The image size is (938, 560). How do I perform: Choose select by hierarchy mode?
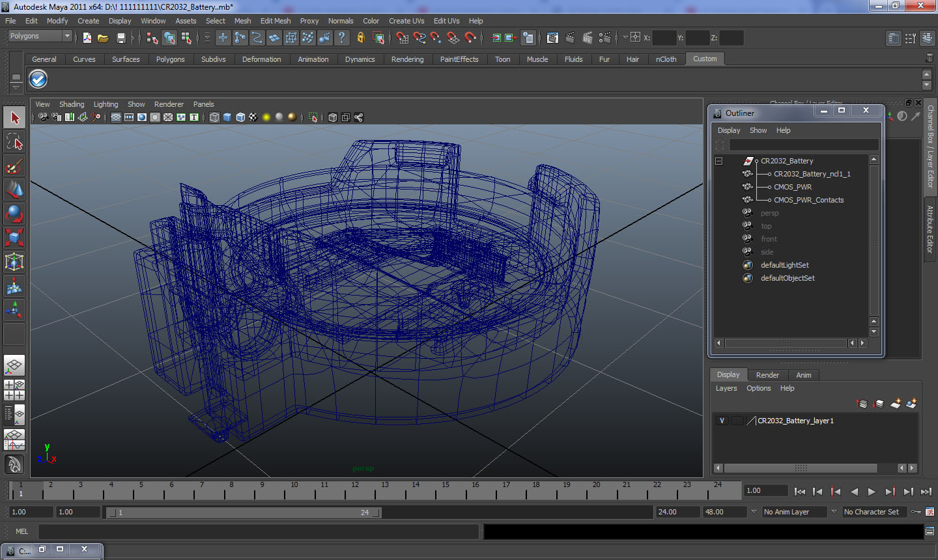pos(152,38)
